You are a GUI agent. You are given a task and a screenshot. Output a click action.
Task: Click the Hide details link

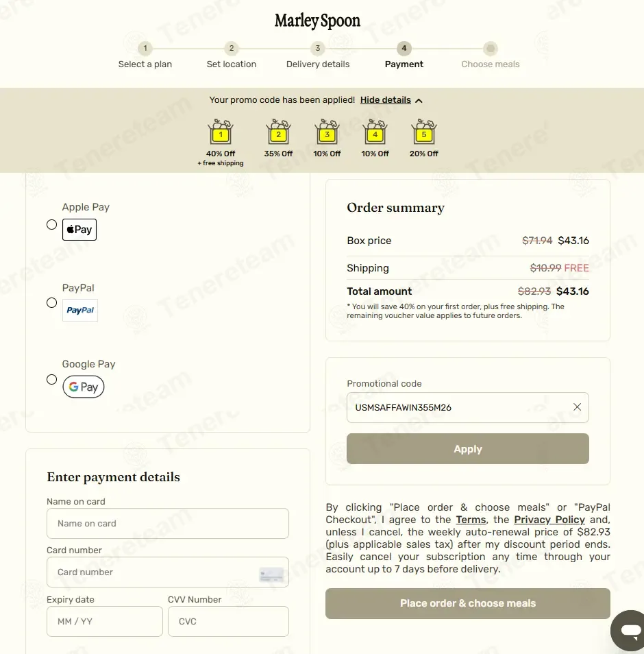(x=386, y=100)
